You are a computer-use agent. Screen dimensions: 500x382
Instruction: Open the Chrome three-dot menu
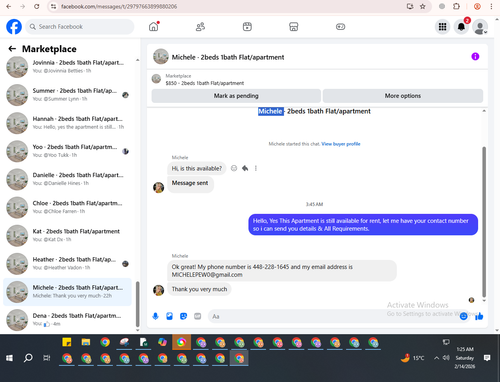coord(491,6)
